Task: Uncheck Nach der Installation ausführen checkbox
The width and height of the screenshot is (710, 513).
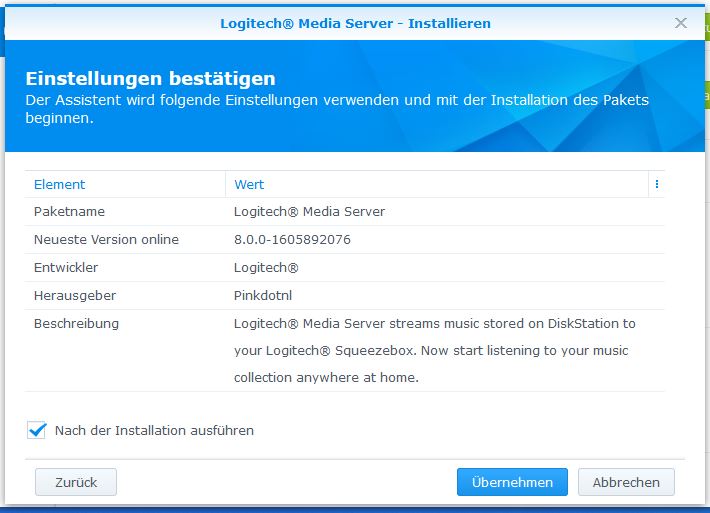Action: point(36,430)
